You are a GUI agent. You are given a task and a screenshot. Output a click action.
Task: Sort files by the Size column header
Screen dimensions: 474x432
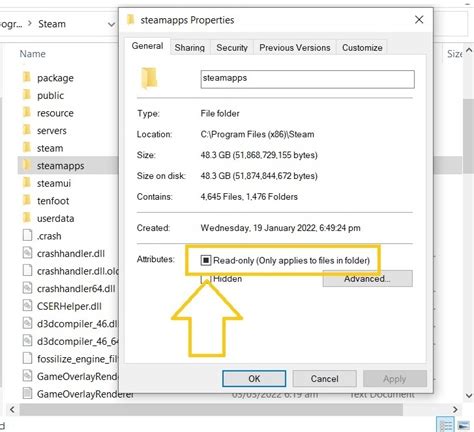tap(454, 54)
